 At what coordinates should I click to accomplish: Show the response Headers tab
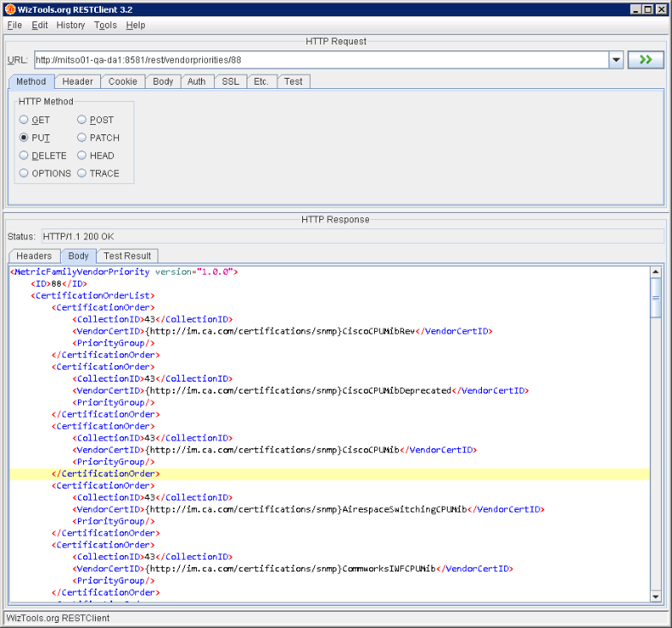click(x=34, y=256)
